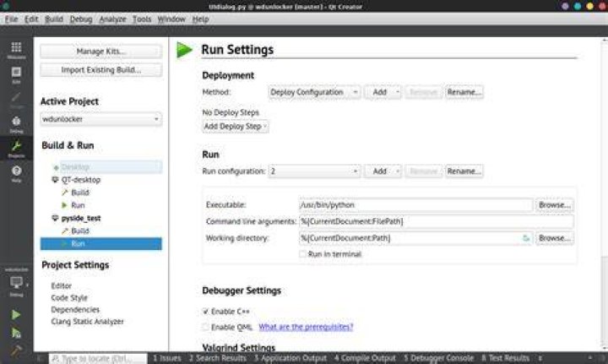608x364 pixels.
Task: Open the Deployment Add dropdown button
Action: [383, 92]
